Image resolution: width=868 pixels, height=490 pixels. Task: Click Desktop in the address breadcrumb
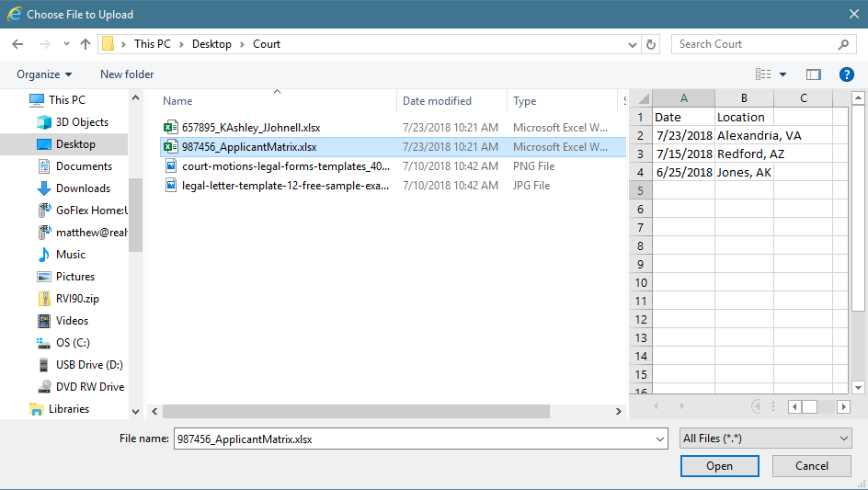click(211, 44)
